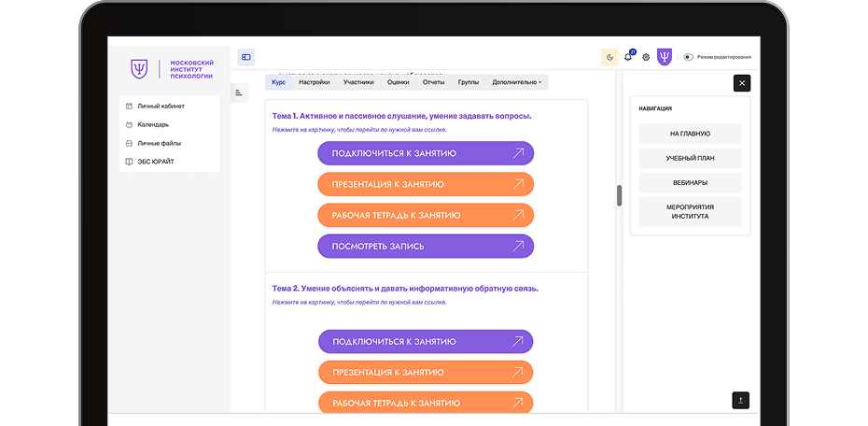
Task: Open the Отчеты tab
Action: pos(433,82)
